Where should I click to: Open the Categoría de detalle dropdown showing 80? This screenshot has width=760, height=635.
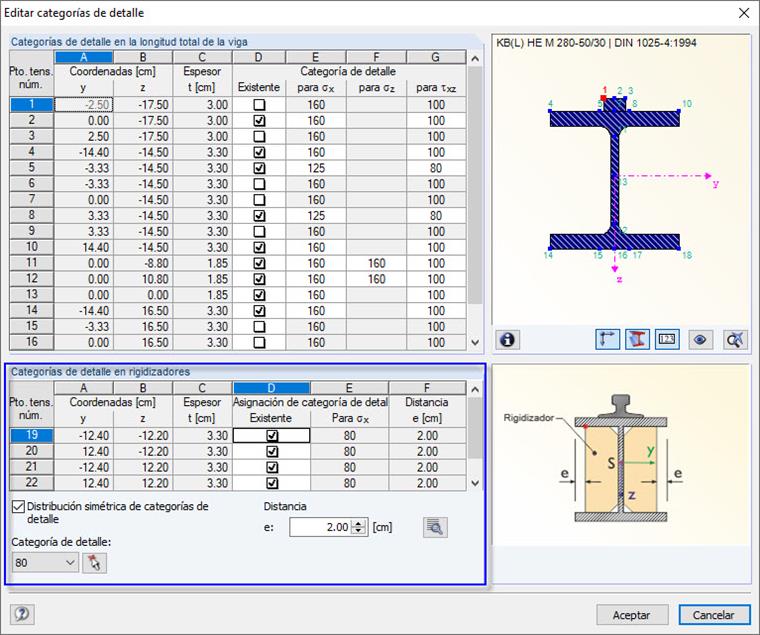pyautogui.click(x=45, y=563)
